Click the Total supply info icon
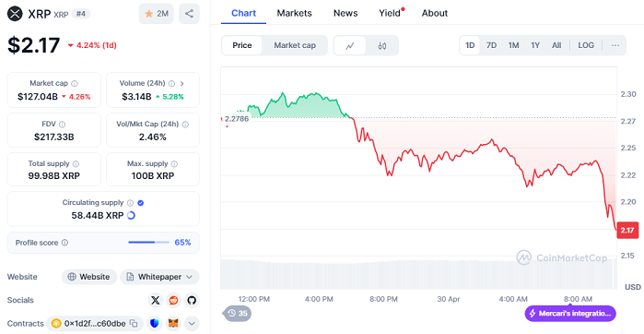Screen dimensions: 644x334 point(76,163)
